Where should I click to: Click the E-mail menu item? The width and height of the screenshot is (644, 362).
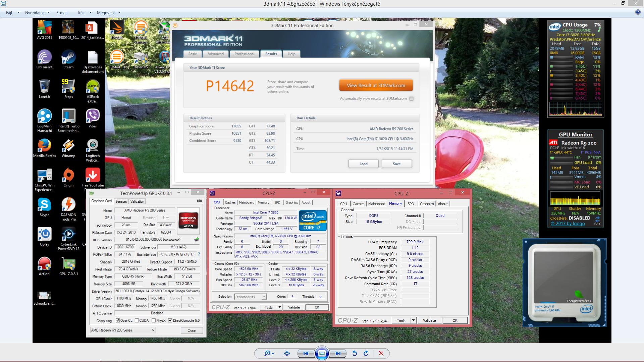pos(62,13)
